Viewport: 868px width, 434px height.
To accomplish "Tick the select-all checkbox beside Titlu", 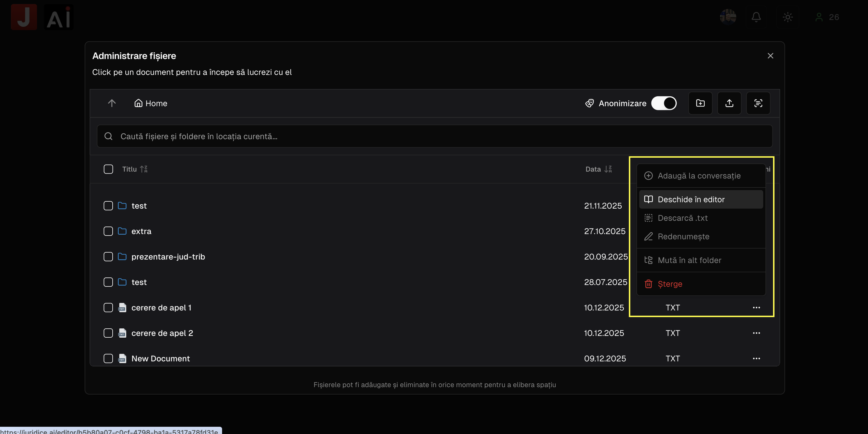I will tap(108, 169).
